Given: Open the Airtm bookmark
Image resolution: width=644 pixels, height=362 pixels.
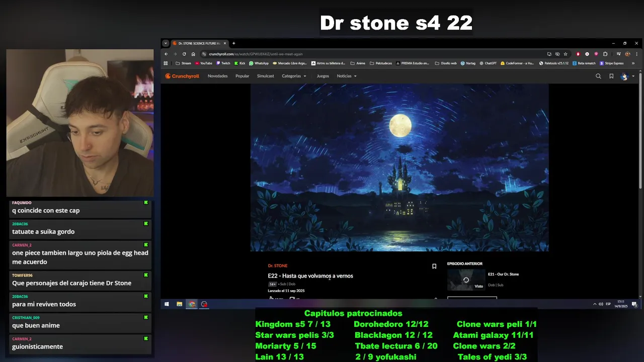Looking at the screenshot, I should click(329, 63).
